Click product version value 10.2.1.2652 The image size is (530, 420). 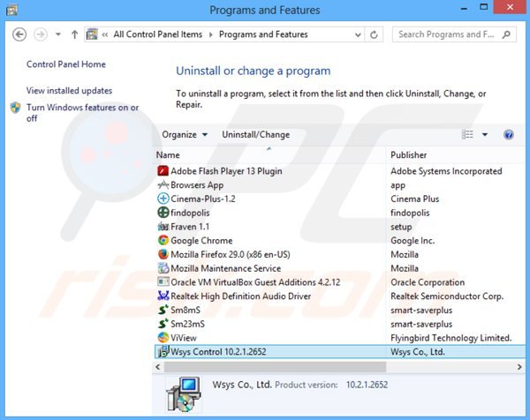(367, 385)
